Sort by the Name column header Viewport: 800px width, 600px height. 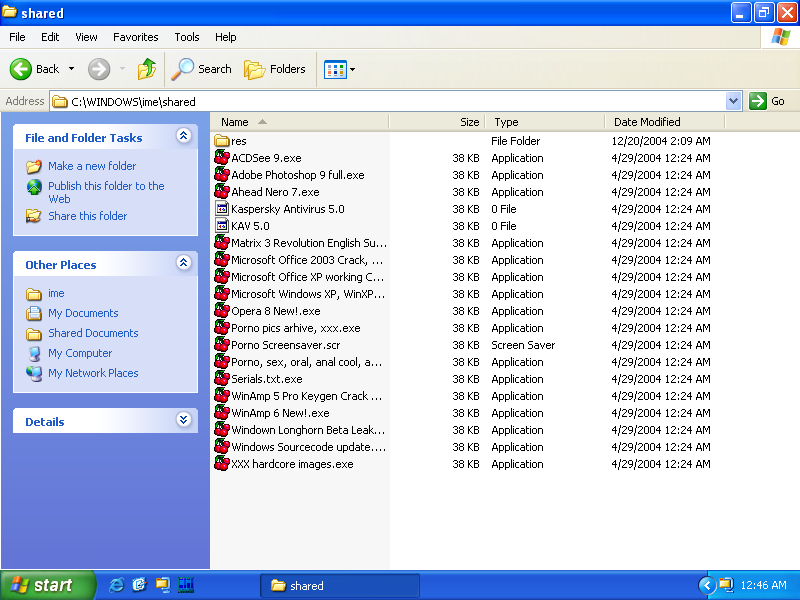click(x=300, y=122)
